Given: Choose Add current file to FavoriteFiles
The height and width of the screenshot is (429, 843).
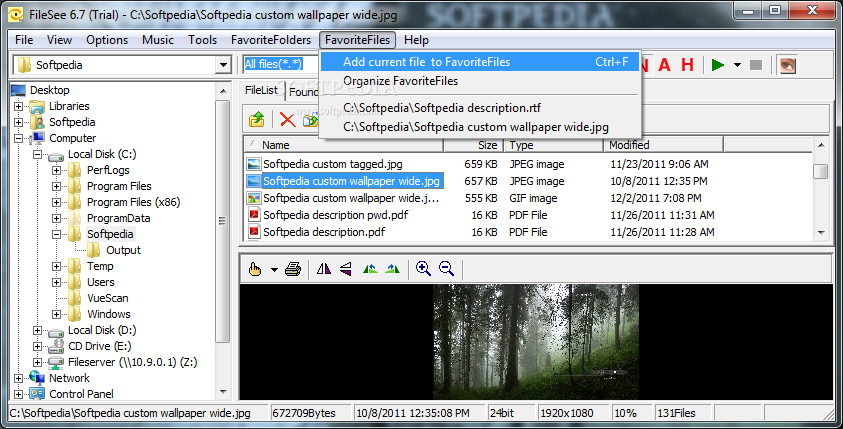Looking at the screenshot, I should [x=480, y=62].
